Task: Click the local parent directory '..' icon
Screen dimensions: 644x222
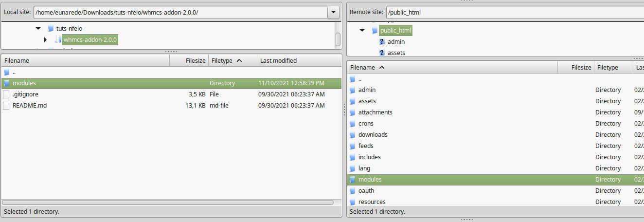Action: tap(6, 73)
